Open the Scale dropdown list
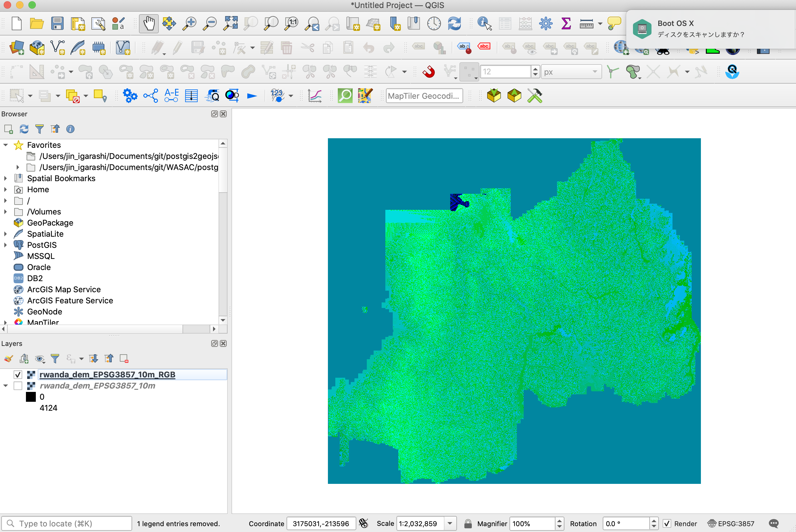This screenshot has width=796, height=532. (450, 524)
